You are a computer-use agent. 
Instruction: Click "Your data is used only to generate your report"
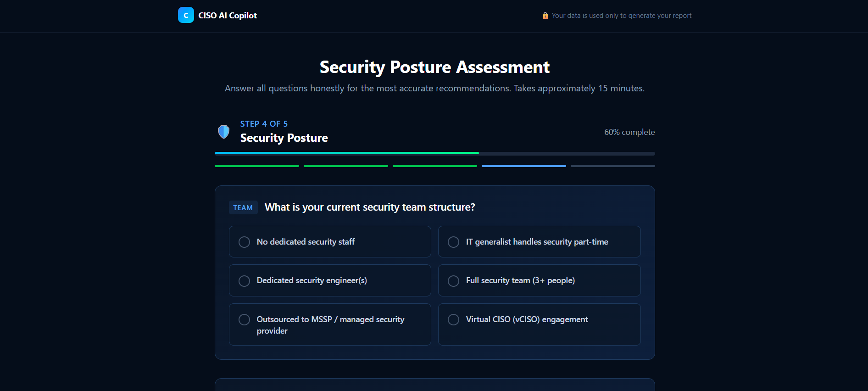pyautogui.click(x=622, y=15)
